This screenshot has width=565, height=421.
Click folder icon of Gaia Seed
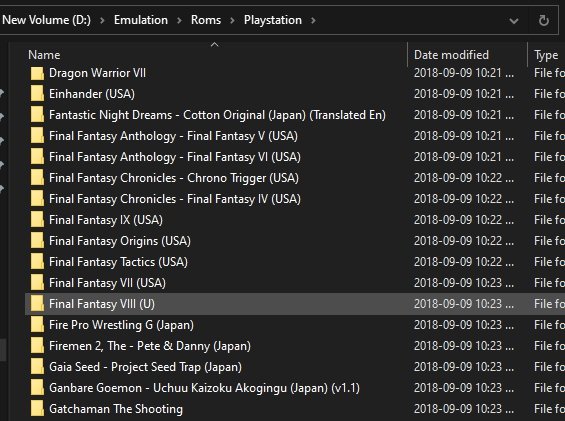pos(37,367)
